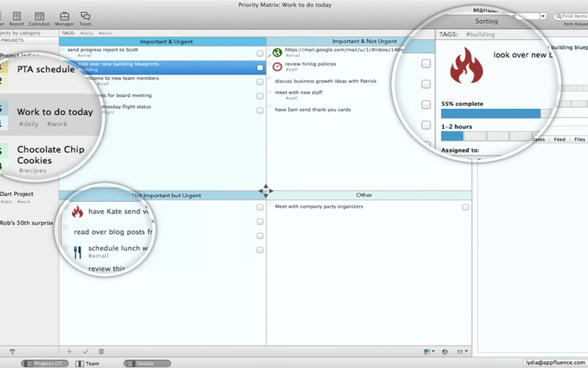Click the red clock icon beside hiring policies
This screenshot has width=588, height=368.
[x=277, y=67]
